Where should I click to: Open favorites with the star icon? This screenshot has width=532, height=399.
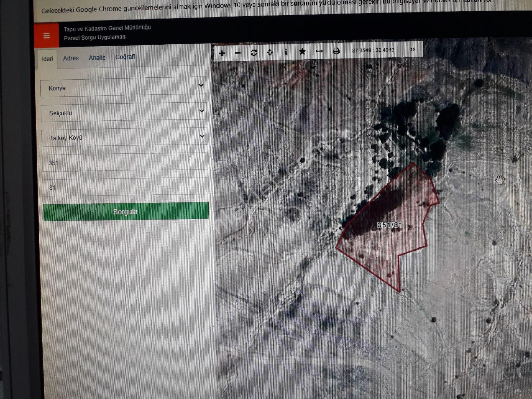click(302, 52)
